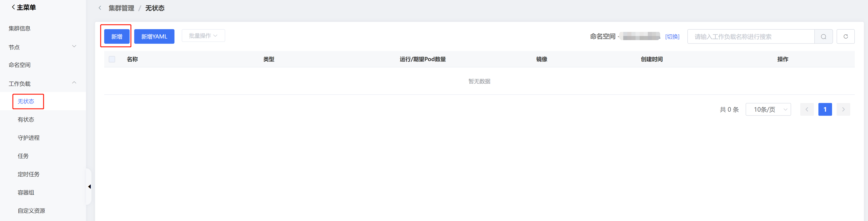The height and width of the screenshot is (221, 868).
Task: Select 有状态 workload menu item
Action: tap(26, 119)
